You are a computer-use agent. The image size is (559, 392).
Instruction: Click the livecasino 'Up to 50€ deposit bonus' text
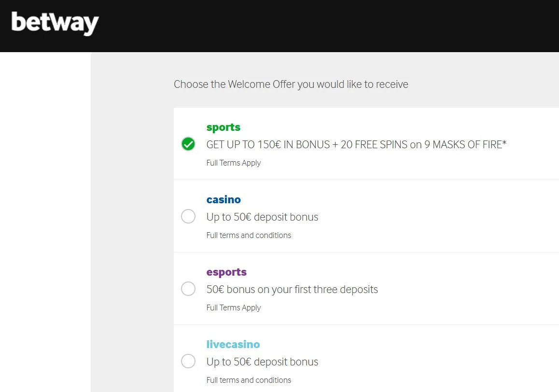(x=262, y=362)
